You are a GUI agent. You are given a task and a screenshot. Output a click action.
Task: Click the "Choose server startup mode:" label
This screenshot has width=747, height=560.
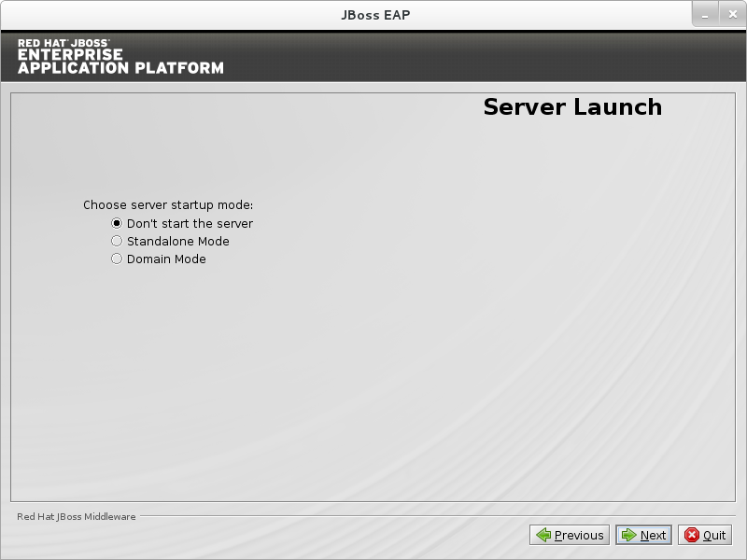pyautogui.click(x=168, y=205)
